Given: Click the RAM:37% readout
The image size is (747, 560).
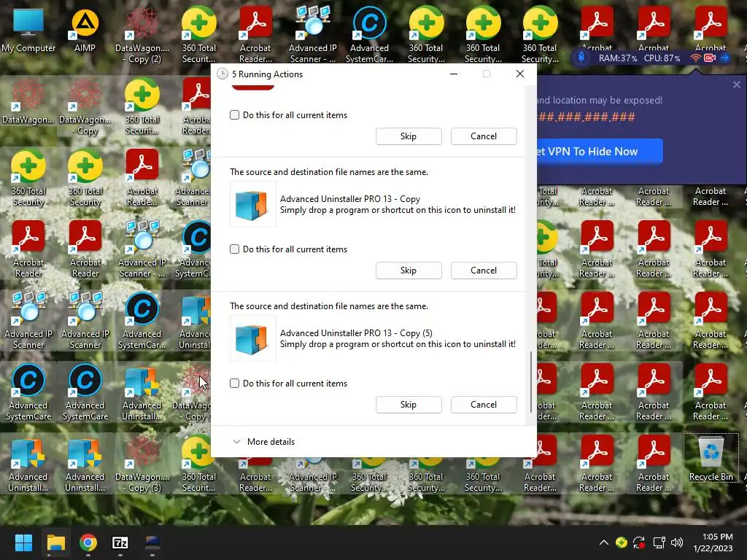Looking at the screenshot, I should click(617, 58).
